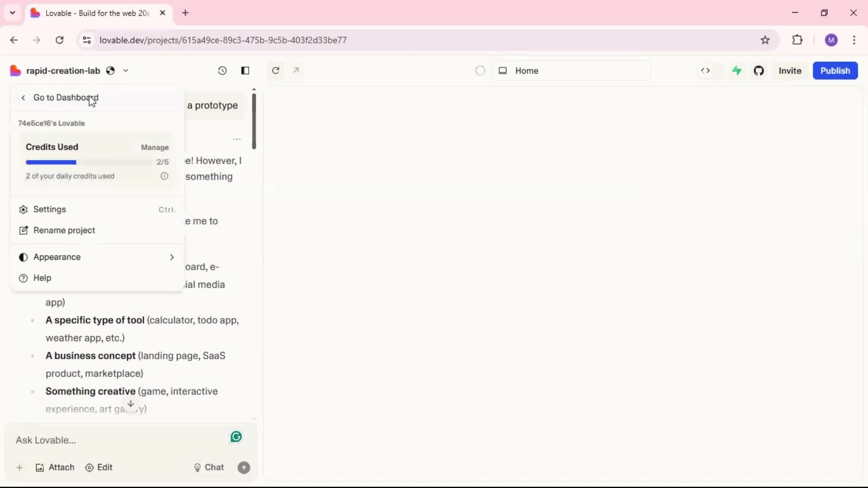The width and height of the screenshot is (868, 488).
Task: Click credits info circle icon
Action: [x=165, y=176]
